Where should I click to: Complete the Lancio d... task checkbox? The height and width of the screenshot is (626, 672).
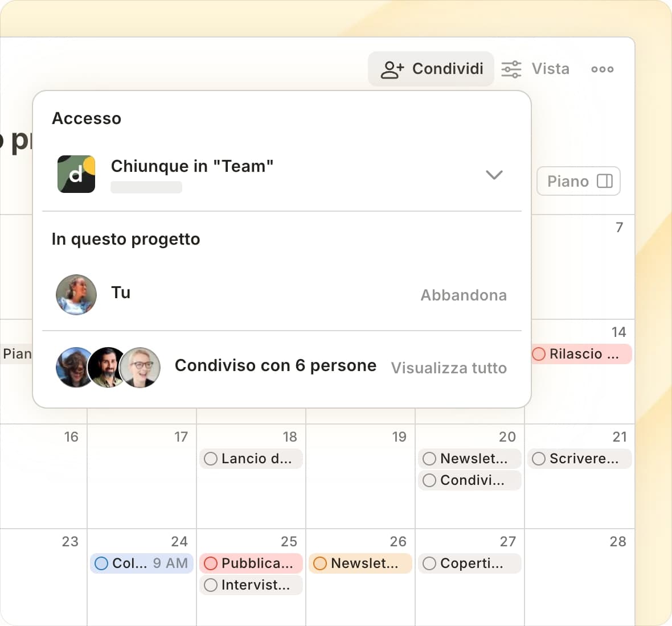(211, 459)
